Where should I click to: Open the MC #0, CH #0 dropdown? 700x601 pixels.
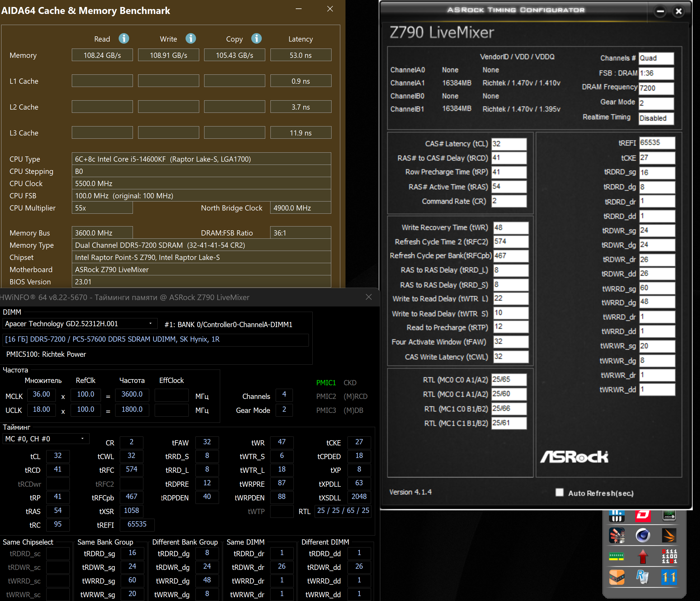82,438
